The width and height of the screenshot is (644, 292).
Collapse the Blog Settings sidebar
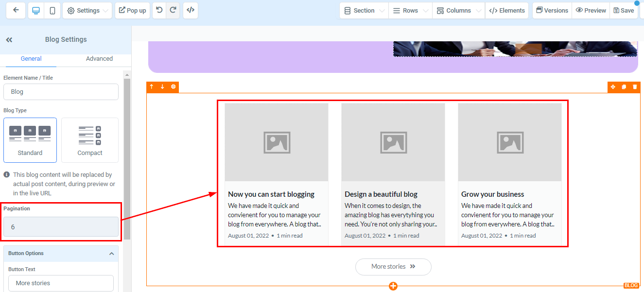click(x=9, y=40)
